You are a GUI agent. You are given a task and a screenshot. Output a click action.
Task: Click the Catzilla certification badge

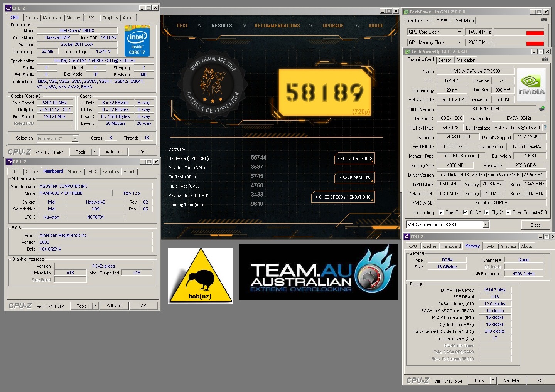point(213,85)
